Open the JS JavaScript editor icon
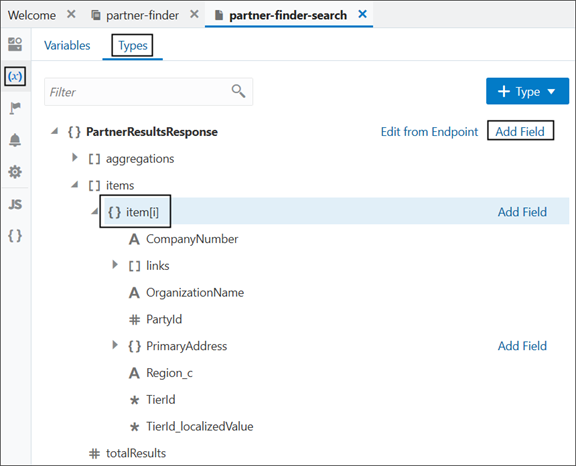Viewport: 576px width, 466px height. pos(15,204)
